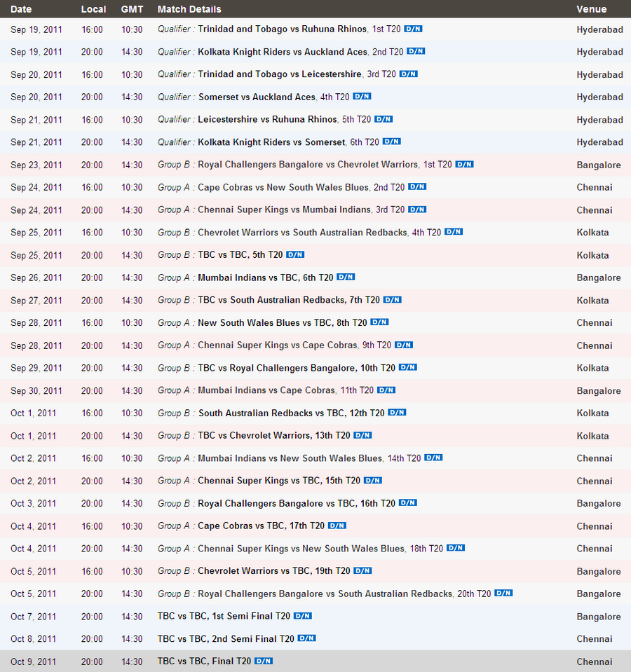The height and width of the screenshot is (672, 631).
Task: Open Mumbai Indians vs TBC 6th T20 match
Action: click(x=265, y=277)
